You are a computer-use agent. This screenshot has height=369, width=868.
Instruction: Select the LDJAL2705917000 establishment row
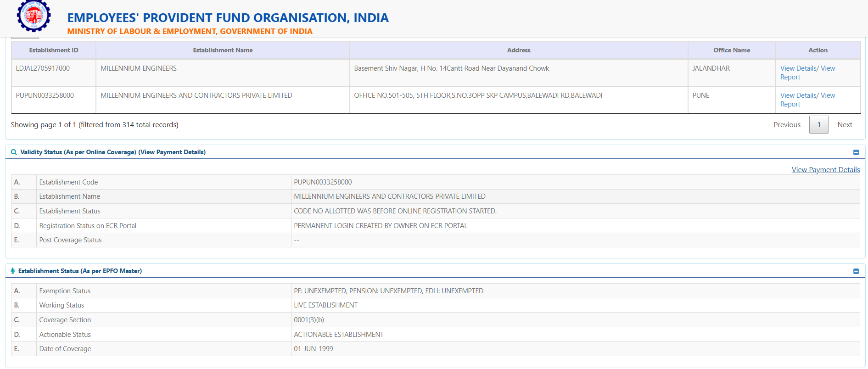(43, 68)
